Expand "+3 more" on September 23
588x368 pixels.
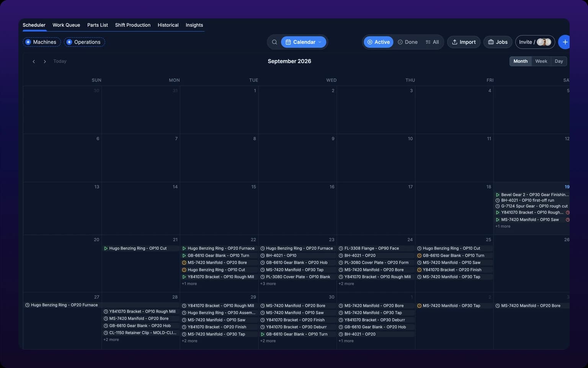click(x=268, y=284)
